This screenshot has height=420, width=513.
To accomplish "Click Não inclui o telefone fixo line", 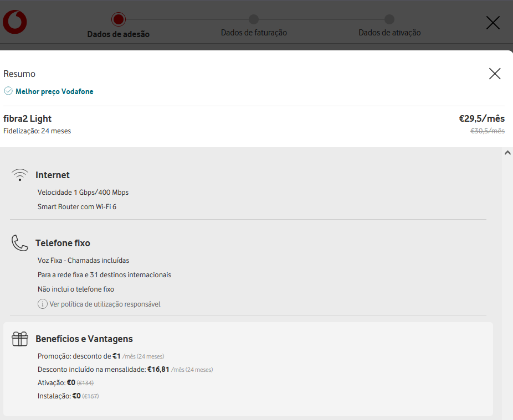I will pos(76,289).
